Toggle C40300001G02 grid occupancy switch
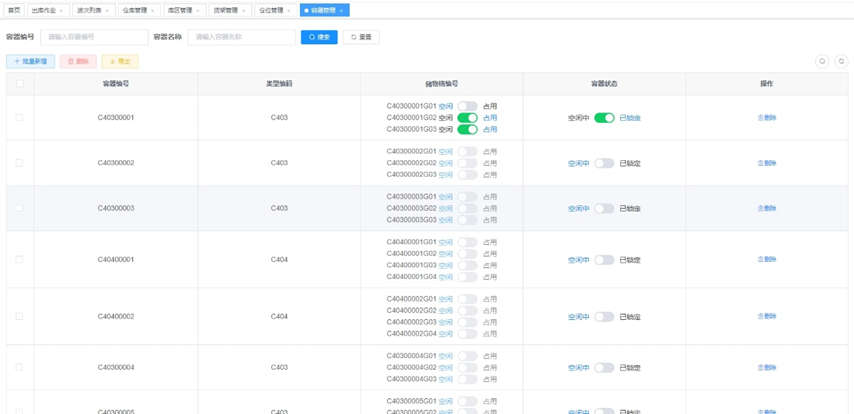 [x=467, y=118]
